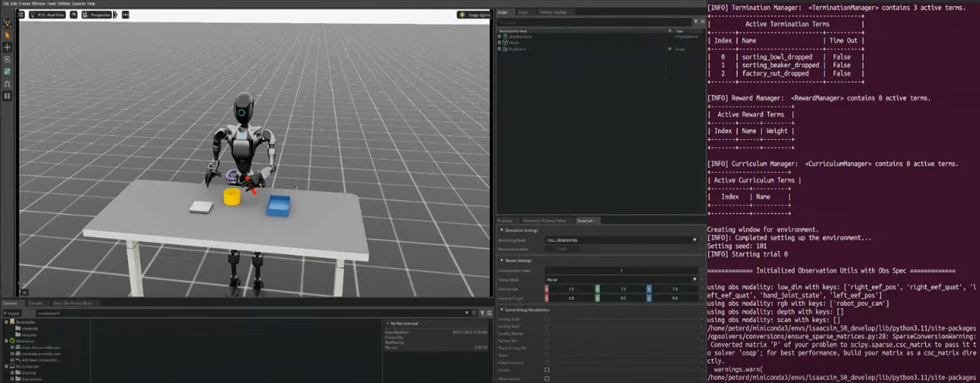Choose the Rotate tool in left toolbar
This screenshot has height=383, width=980.
pyautogui.click(x=8, y=59)
